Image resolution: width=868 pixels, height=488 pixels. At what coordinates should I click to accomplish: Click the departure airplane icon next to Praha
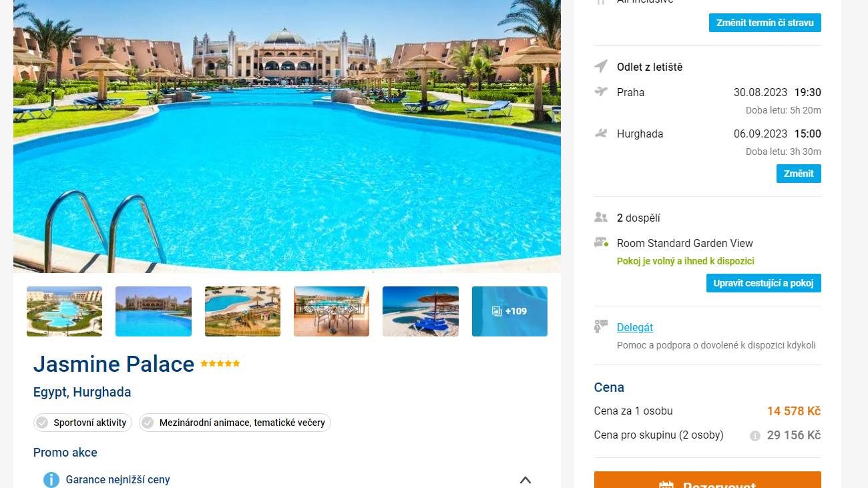coord(601,92)
